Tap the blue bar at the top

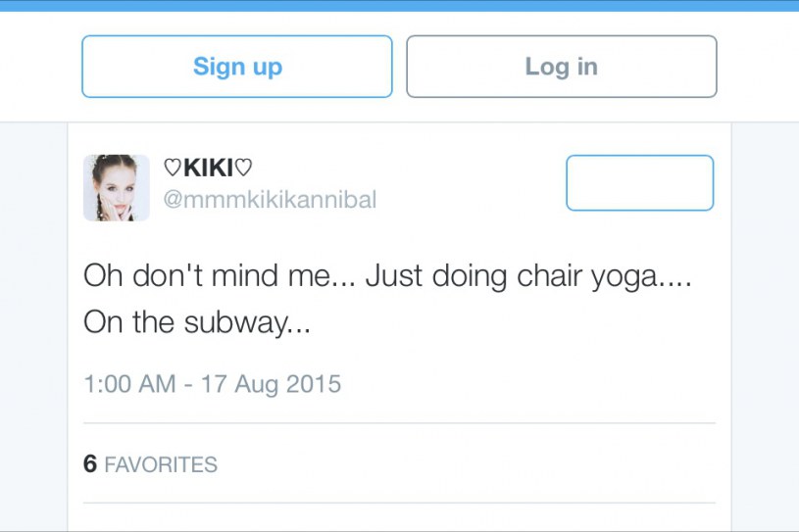[399, 5]
